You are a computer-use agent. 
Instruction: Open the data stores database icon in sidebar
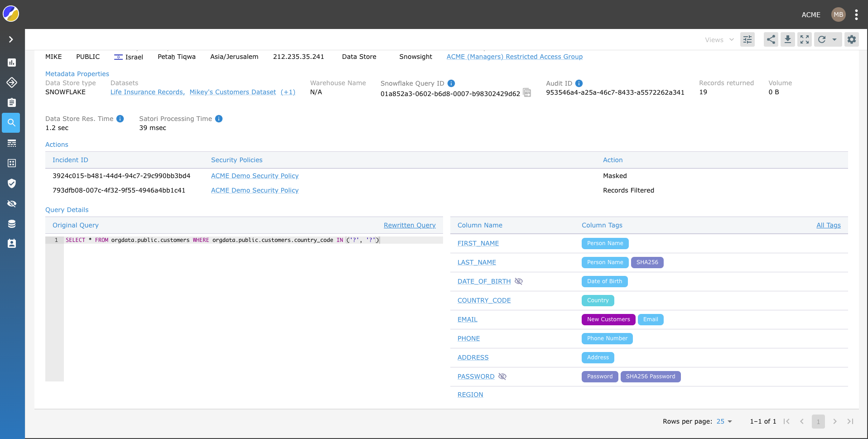(12, 223)
